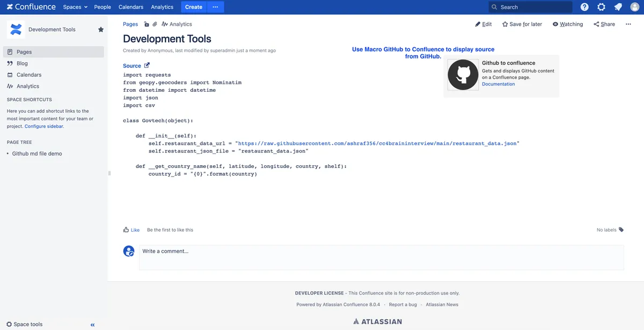This screenshot has width=644, height=330.
Task: Click the Share button
Action: point(604,24)
